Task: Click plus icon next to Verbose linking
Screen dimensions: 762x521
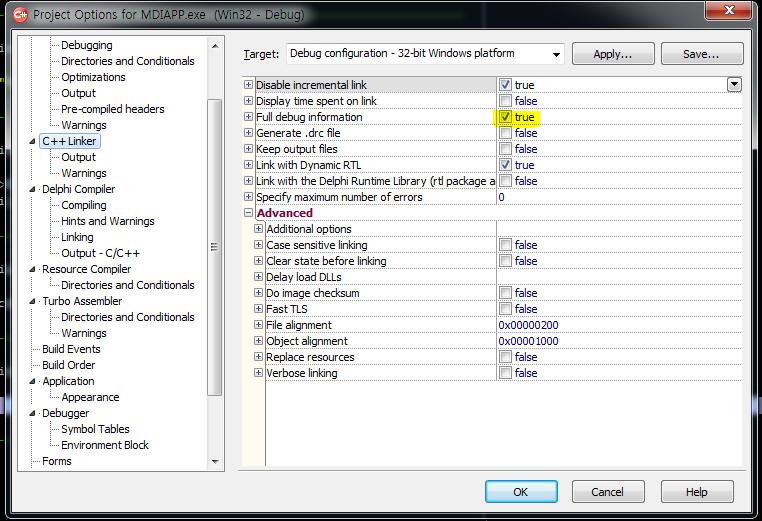Action: tap(259, 373)
